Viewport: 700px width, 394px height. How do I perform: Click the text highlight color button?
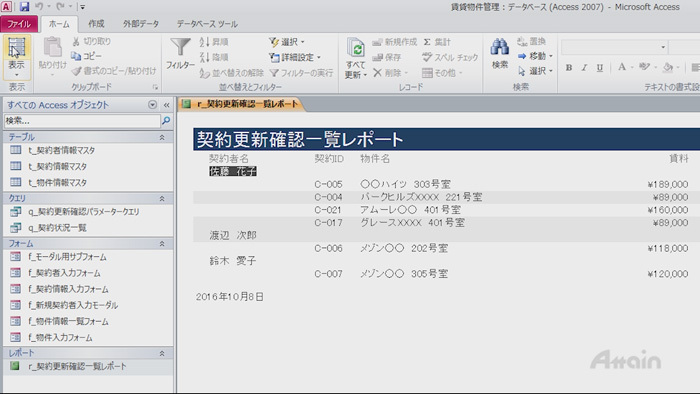(644, 67)
